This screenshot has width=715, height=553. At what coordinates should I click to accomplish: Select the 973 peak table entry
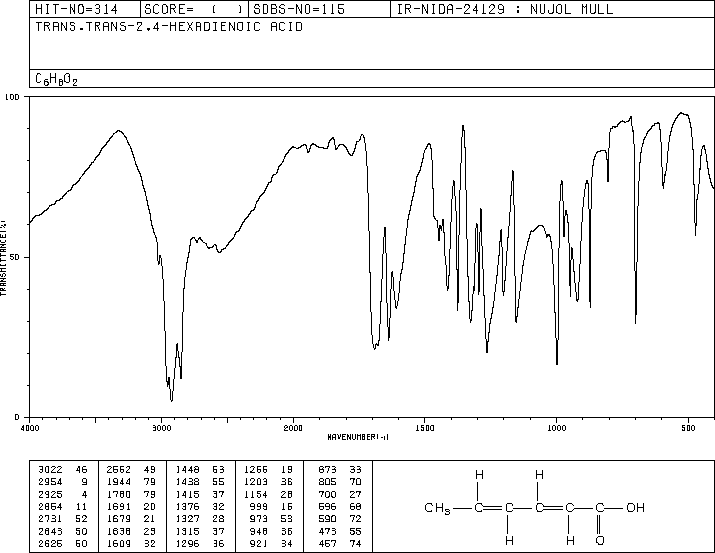tap(271, 519)
